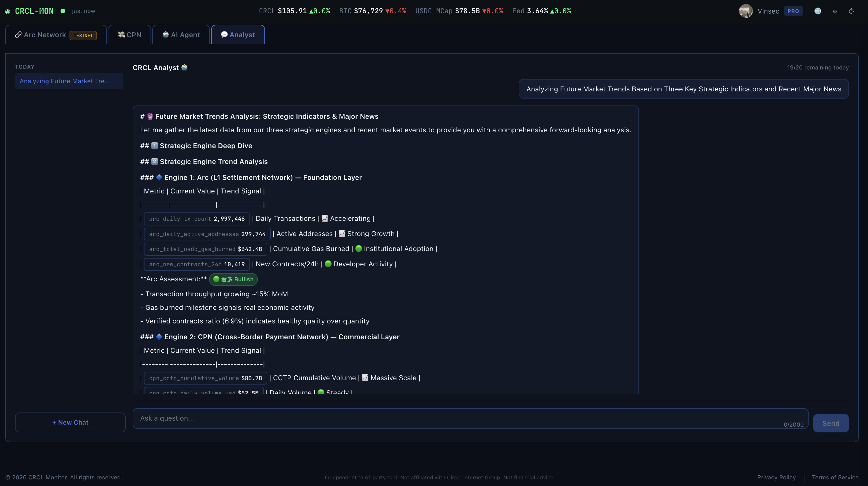The width and height of the screenshot is (868, 486).
Task: Switch to the AI Agent tab
Action: click(x=181, y=35)
